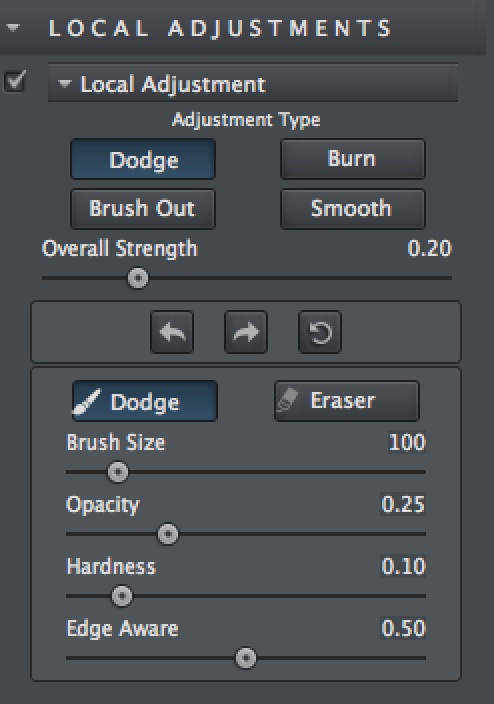Click the Hardness slider handle
The width and height of the screenshot is (494, 704).
pyautogui.click(x=122, y=596)
